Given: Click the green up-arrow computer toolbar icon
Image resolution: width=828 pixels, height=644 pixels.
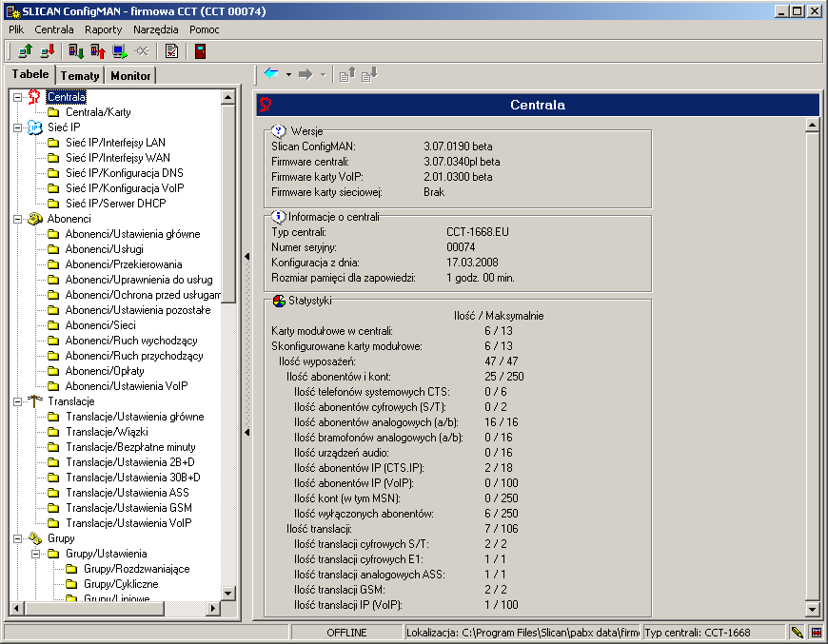Looking at the screenshot, I should 25,51.
